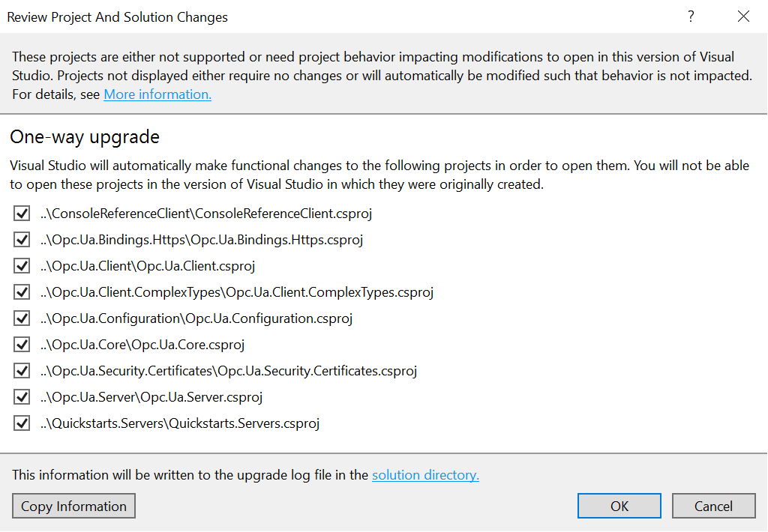Open the dialog help question mark

[690, 16]
